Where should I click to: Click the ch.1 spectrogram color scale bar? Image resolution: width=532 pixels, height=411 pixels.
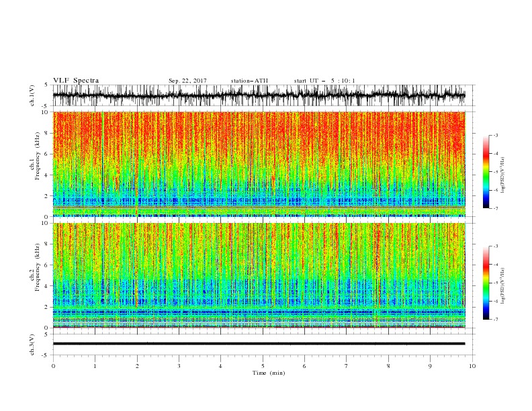[486, 172]
